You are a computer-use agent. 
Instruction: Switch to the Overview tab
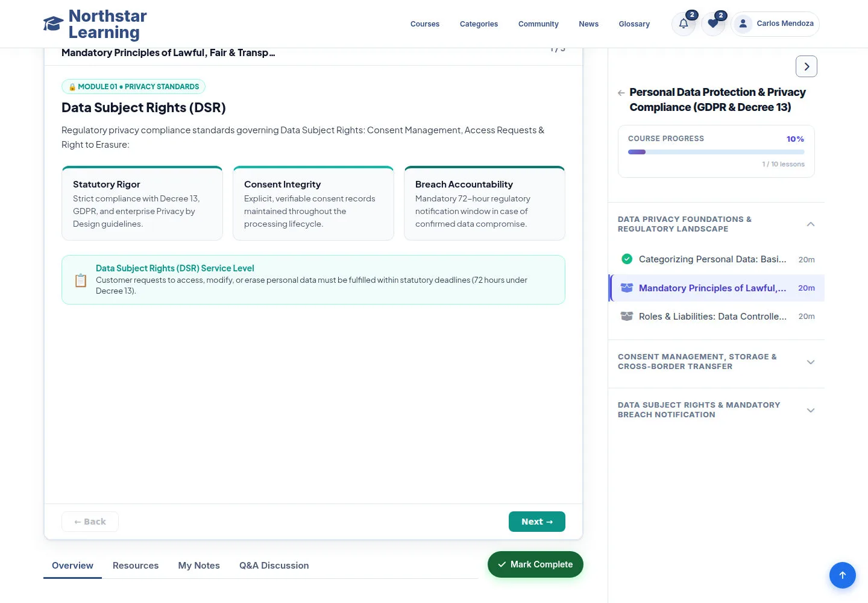[x=72, y=566]
